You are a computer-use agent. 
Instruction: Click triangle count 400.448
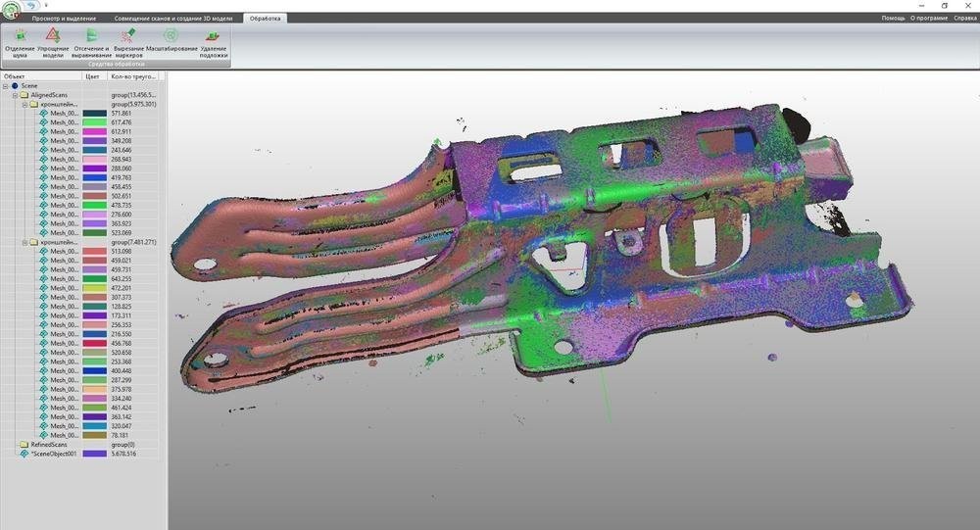pos(122,370)
